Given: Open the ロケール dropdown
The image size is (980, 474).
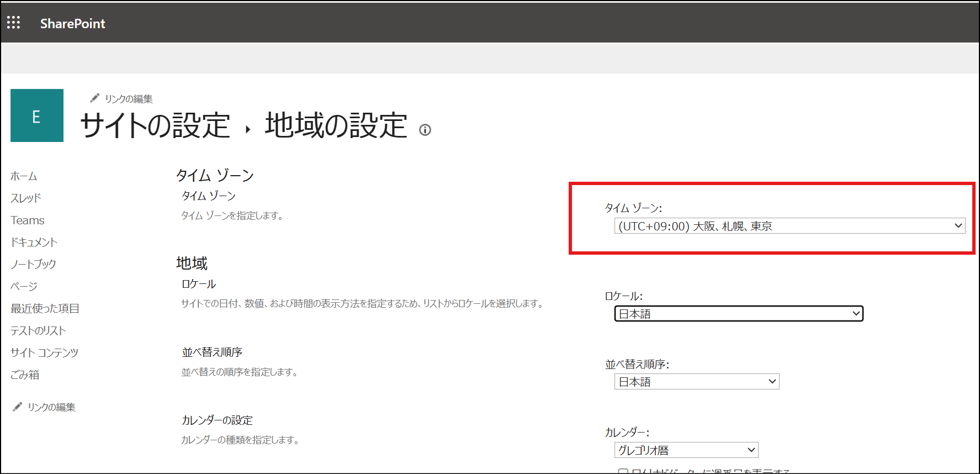Looking at the screenshot, I should pos(739,314).
